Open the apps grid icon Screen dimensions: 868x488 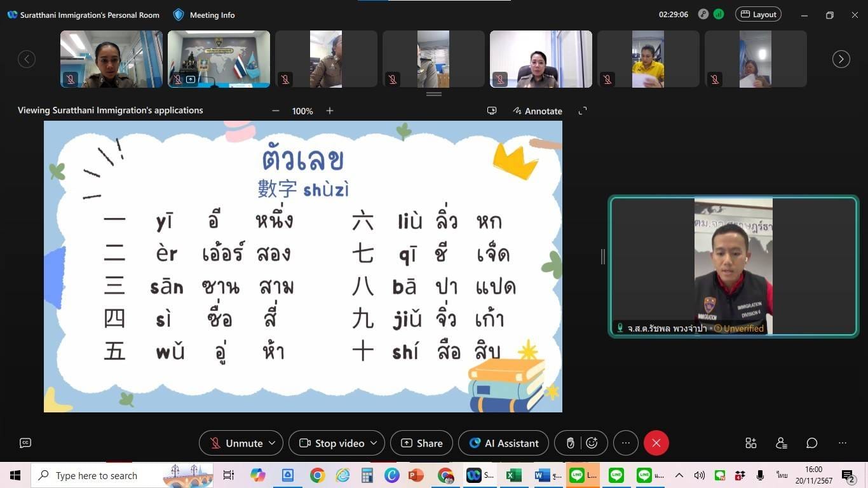point(751,443)
